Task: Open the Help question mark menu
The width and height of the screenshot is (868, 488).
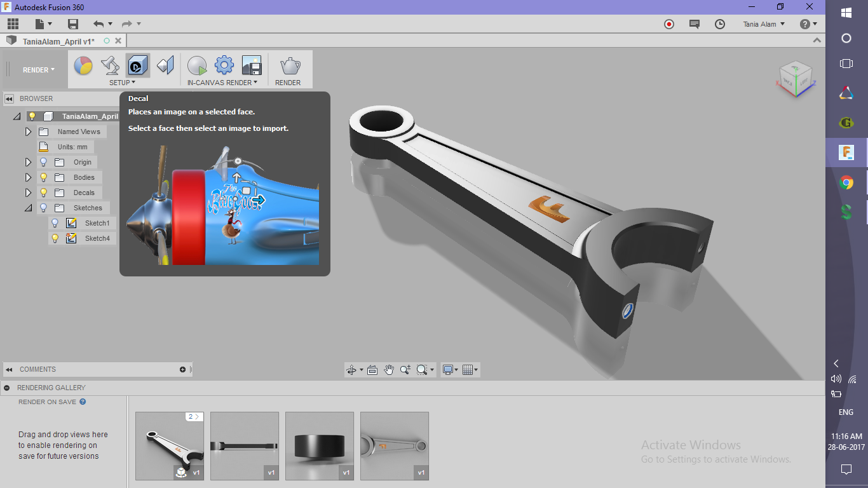Action: click(808, 24)
